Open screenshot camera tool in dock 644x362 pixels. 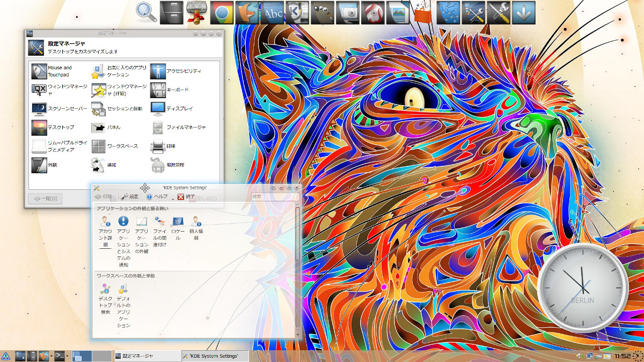coord(348,12)
